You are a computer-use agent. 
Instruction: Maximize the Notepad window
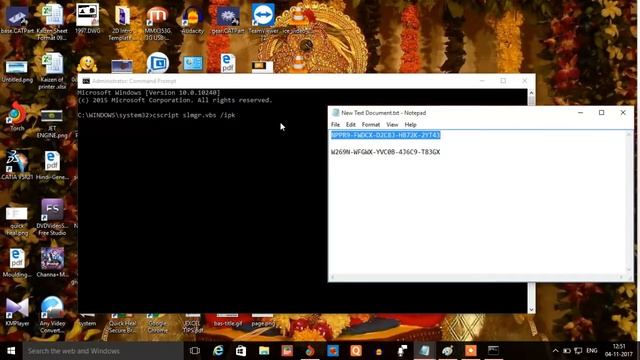pos(602,113)
